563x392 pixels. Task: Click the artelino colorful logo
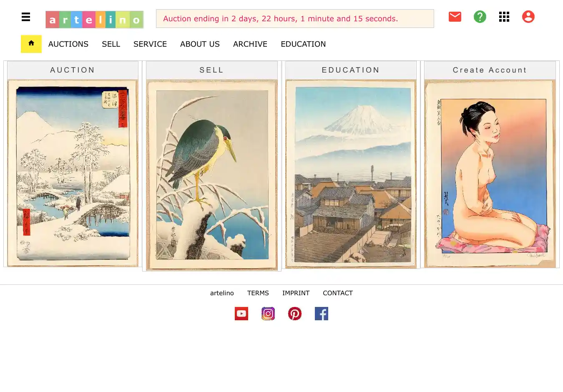(95, 20)
